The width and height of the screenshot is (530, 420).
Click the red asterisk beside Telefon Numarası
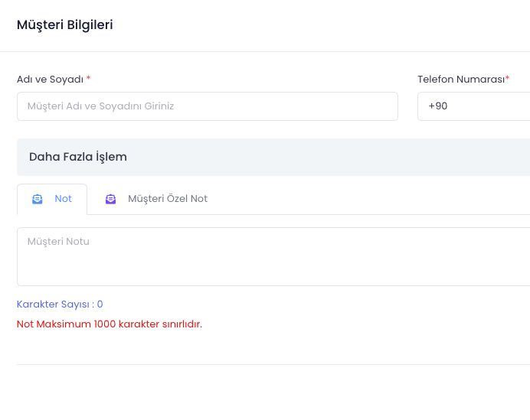pos(507,79)
